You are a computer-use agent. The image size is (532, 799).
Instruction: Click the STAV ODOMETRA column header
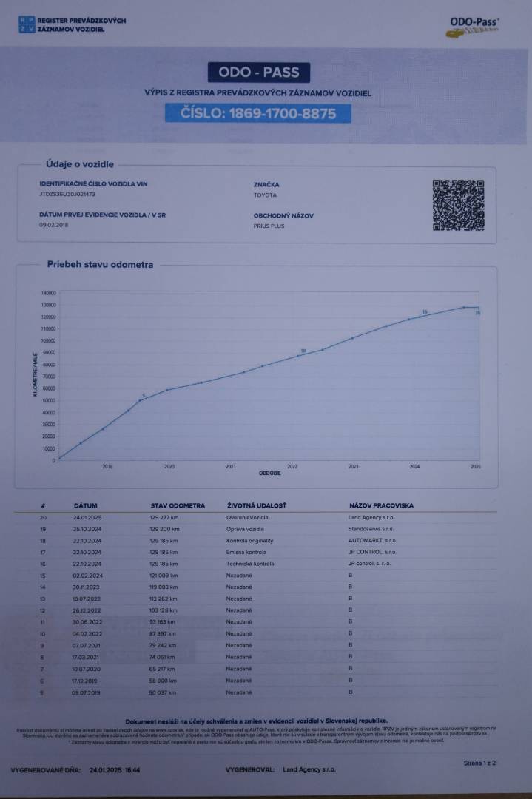pyautogui.click(x=178, y=505)
